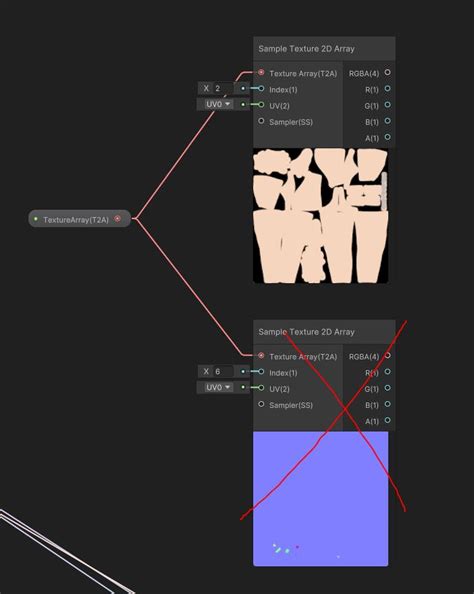Click Sampler(SS) input port of index 6 node
Image resolution: width=474 pixels, height=594 pixels.
pyautogui.click(x=261, y=404)
